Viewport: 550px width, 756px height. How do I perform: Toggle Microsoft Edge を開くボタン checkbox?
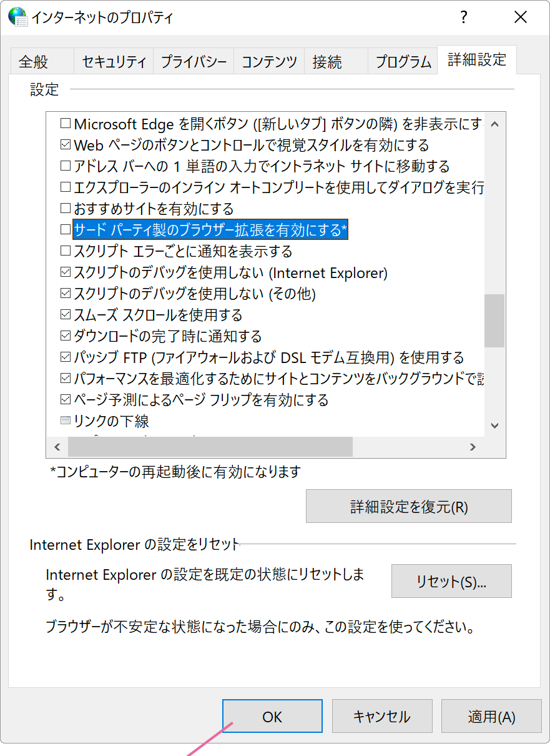65,124
